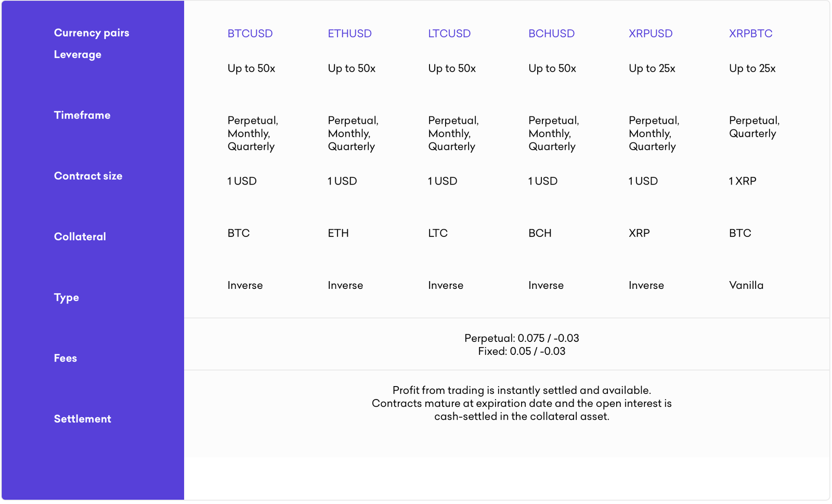The height and width of the screenshot is (504, 832).
Task: Click the Perpetual fees text line
Action: (522, 338)
